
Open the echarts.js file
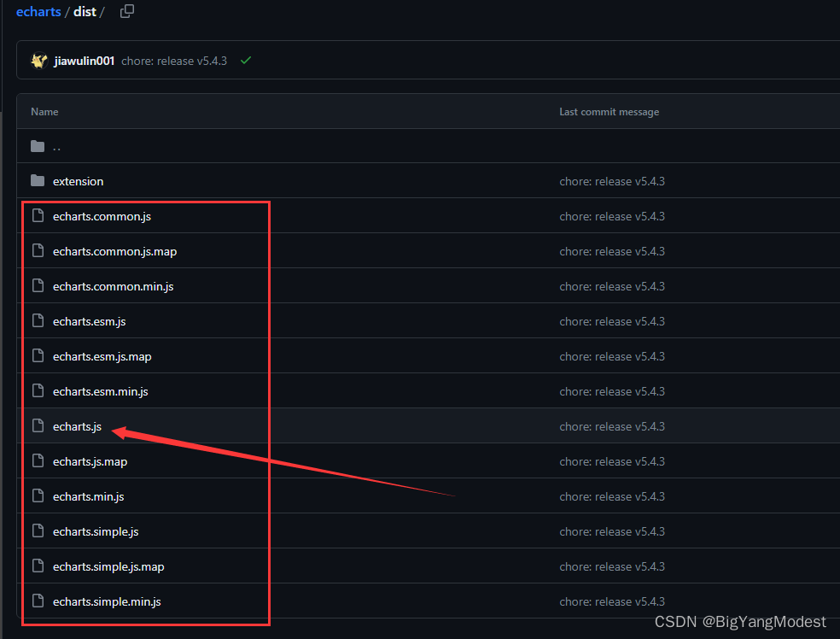tap(77, 425)
